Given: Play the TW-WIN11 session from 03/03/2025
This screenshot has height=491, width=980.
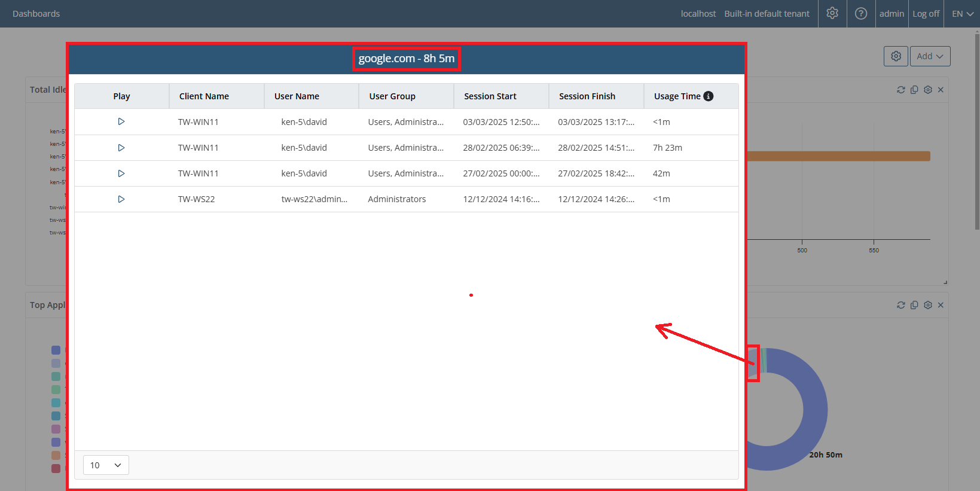Looking at the screenshot, I should [x=121, y=121].
